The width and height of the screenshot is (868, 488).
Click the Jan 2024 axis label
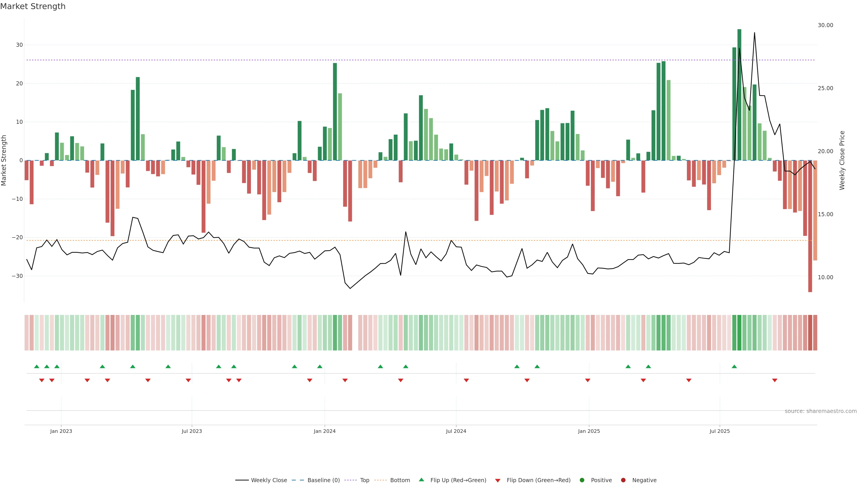click(325, 431)
